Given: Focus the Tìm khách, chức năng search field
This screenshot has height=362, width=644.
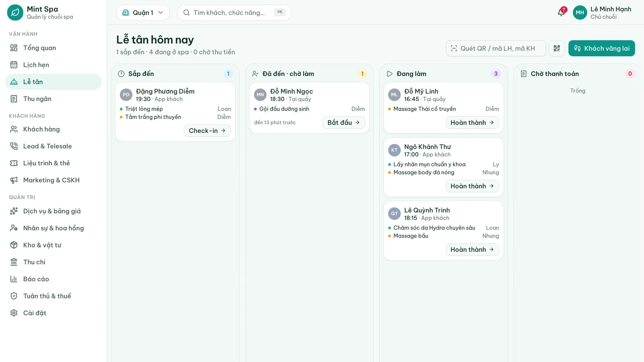Looking at the screenshot, I should click(x=234, y=12).
